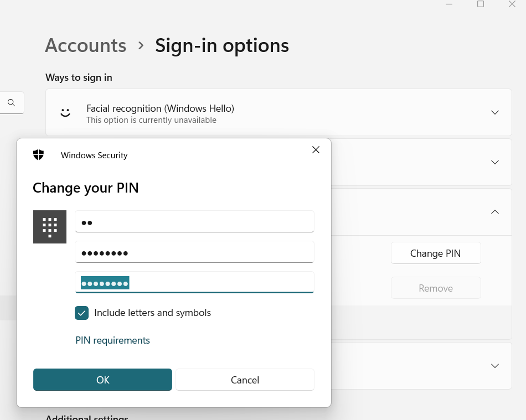Collapse the PIN section chevron

[x=495, y=212]
